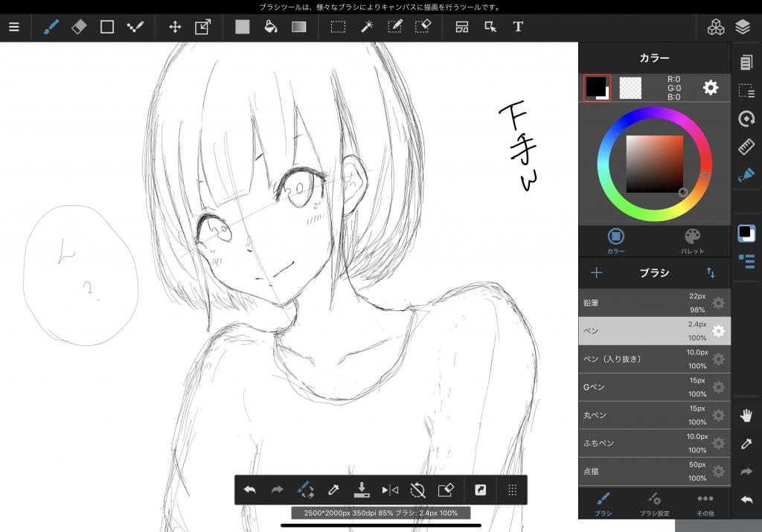The image size is (762, 532).
Task: Choose the Gradient tool
Action: click(298, 27)
